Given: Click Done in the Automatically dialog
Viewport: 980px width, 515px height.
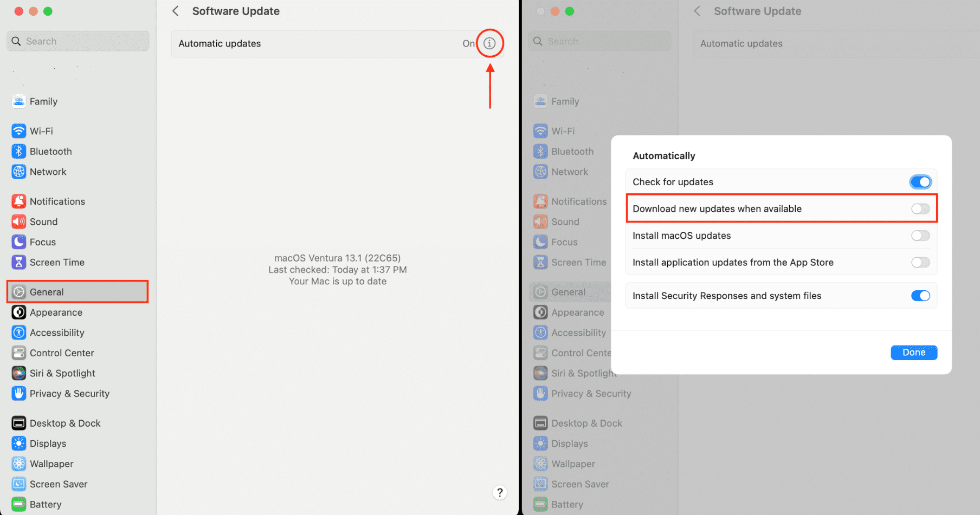Looking at the screenshot, I should (914, 353).
